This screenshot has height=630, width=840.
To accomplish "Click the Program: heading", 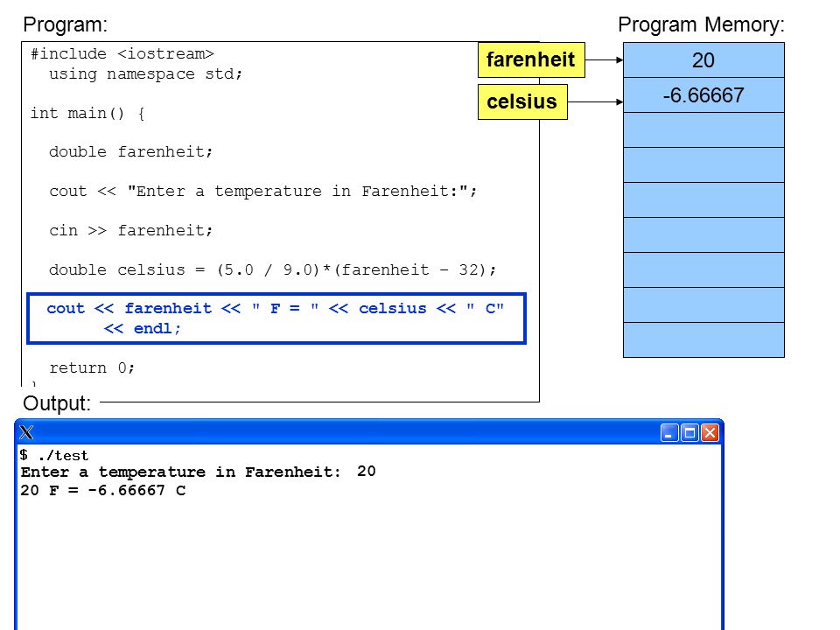I will pyautogui.click(x=66, y=24).
